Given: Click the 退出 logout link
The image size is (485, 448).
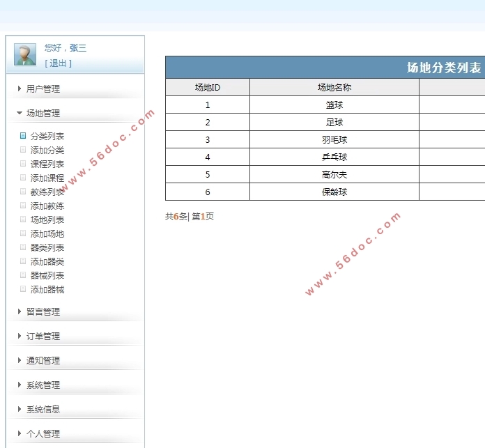Looking at the screenshot, I should 58,63.
